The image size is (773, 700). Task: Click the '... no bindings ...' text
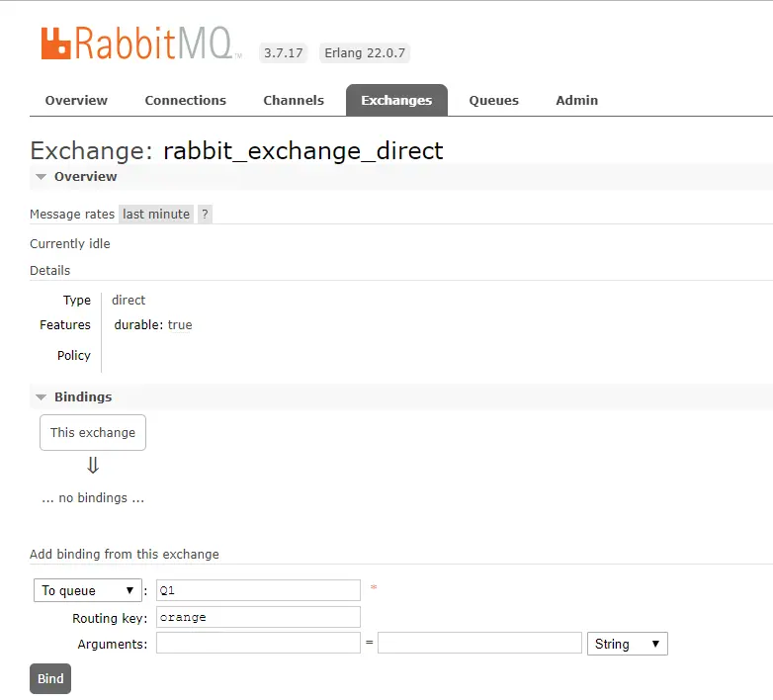(93, 498)
